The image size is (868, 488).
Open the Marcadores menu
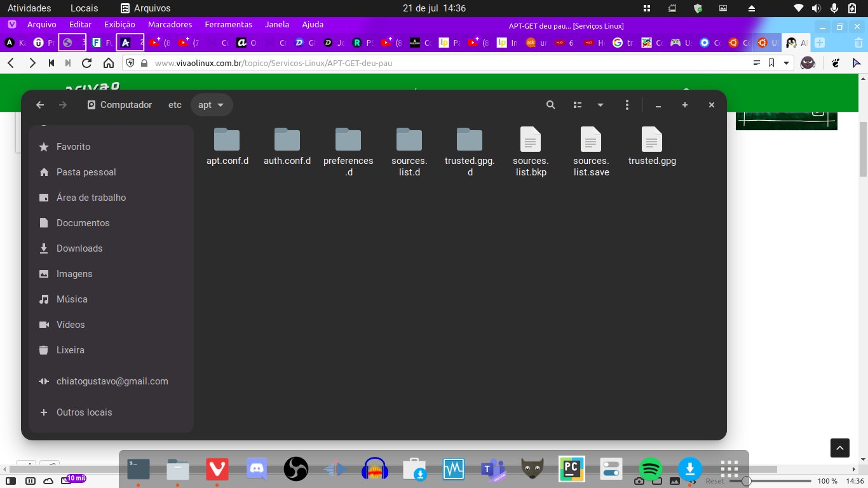tap(170, 25)
